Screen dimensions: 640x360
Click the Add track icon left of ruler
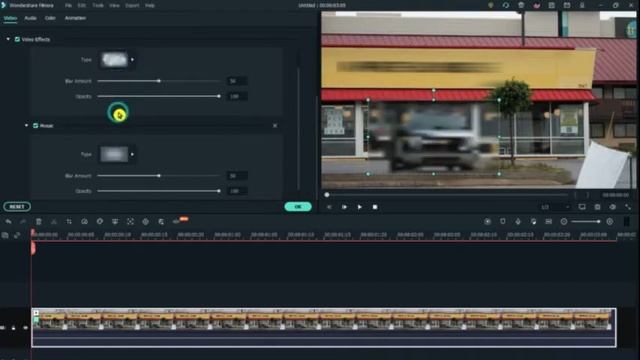(x=5, y=235)
